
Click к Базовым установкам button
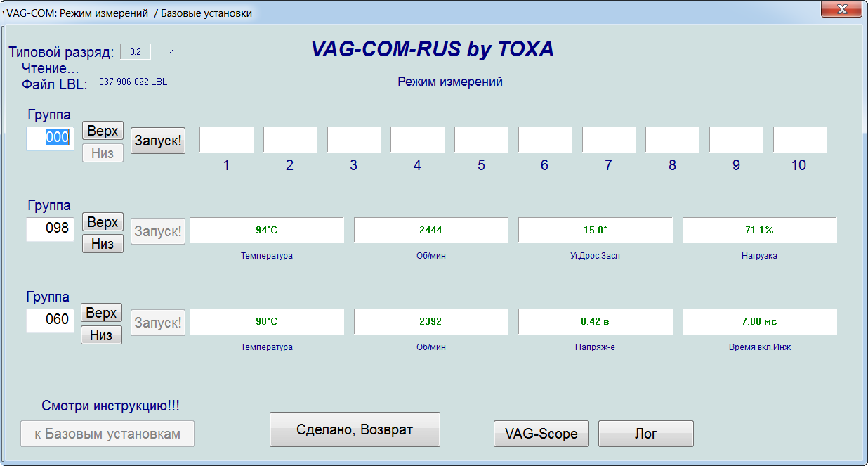coord(107,434)
